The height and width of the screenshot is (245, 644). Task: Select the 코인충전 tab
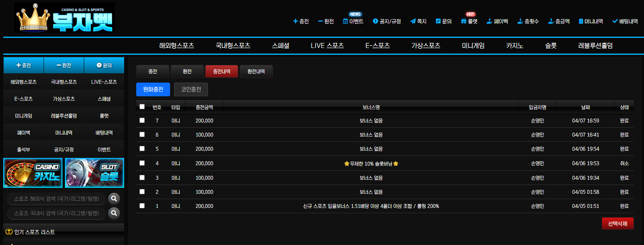[x=191, y=89]
